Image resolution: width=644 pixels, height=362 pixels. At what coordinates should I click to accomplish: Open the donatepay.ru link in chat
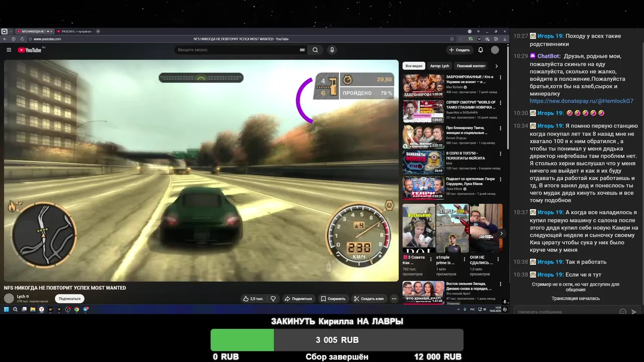[581, 101]
